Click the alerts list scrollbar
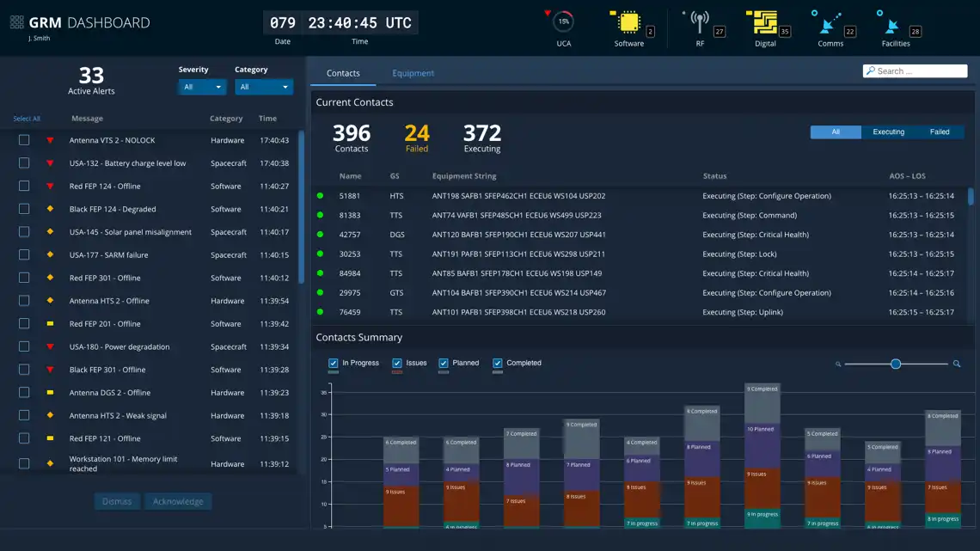The height and width of the screenshot is (551, 980). coord(301,207)
